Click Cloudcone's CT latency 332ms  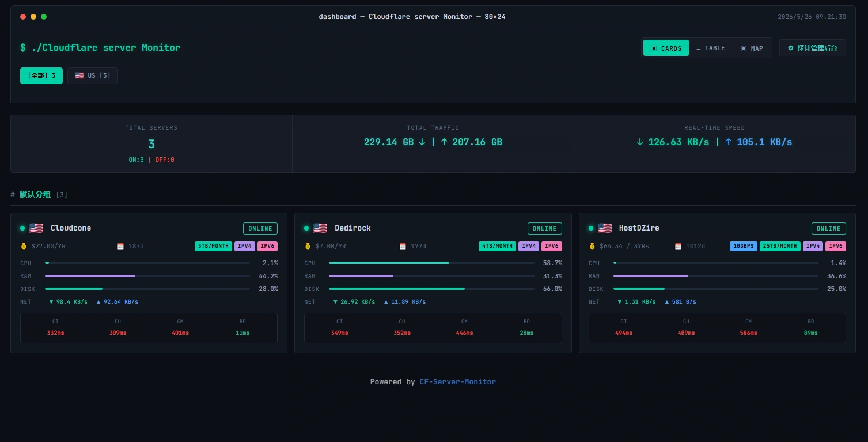click(x=55, y=333)
